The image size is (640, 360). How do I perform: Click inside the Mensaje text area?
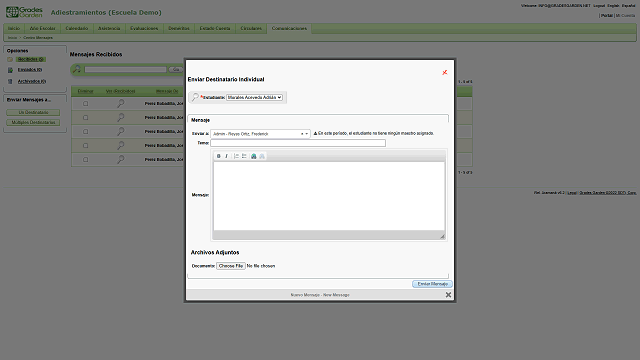[329, 196]
